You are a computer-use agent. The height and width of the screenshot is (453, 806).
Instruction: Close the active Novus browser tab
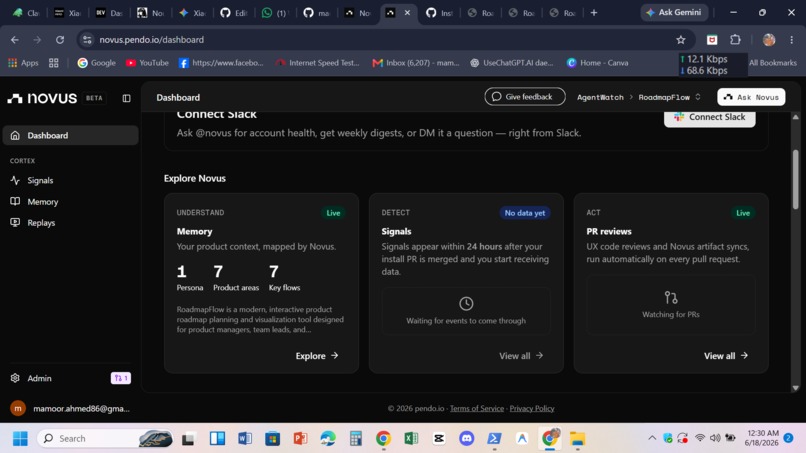click(407, 12)
